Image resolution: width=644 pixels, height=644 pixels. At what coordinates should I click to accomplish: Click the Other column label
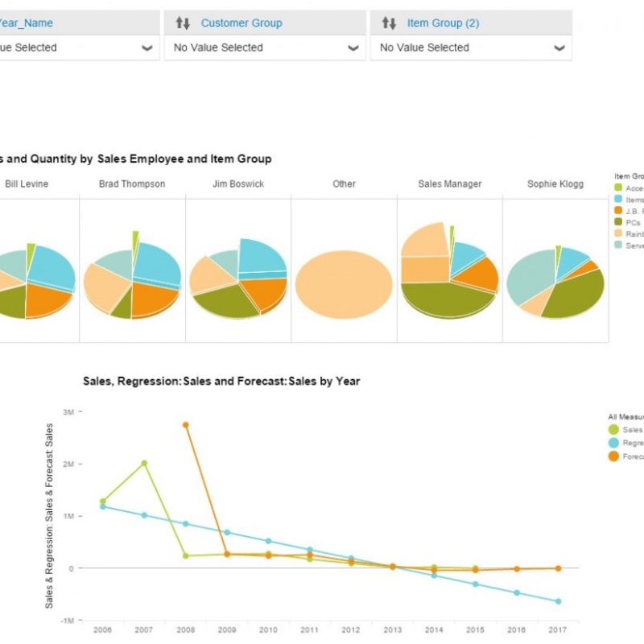tap(345, 184)
